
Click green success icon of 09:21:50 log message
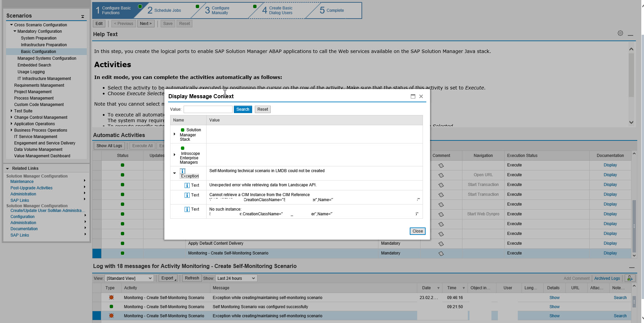point(111,307)
